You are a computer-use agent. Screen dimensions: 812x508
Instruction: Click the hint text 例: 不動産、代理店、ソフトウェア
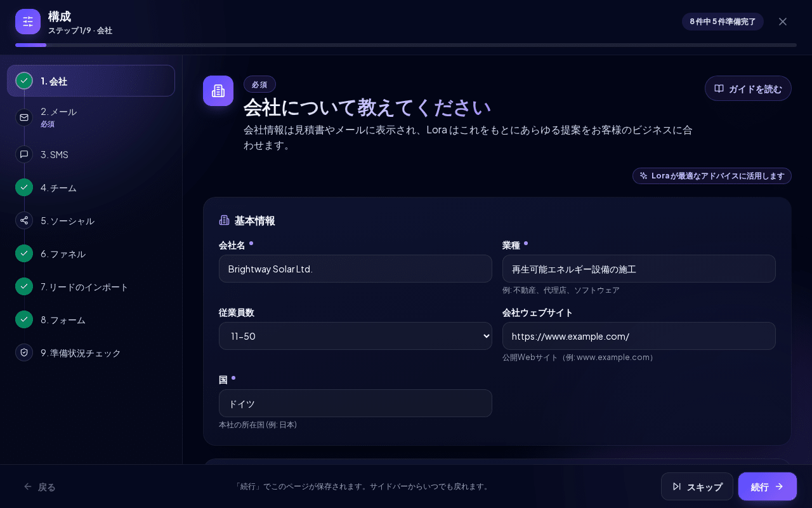[x=561, y=290]
